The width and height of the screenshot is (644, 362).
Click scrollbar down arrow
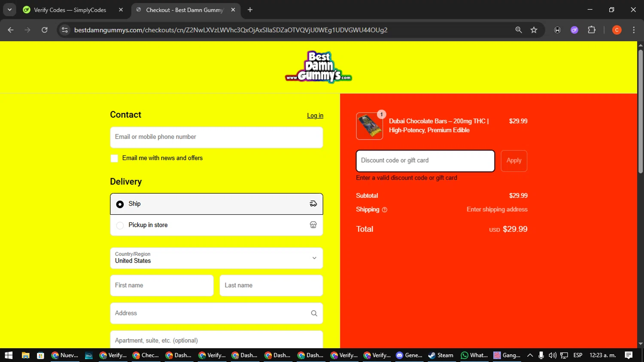click(x=641, y=344)
